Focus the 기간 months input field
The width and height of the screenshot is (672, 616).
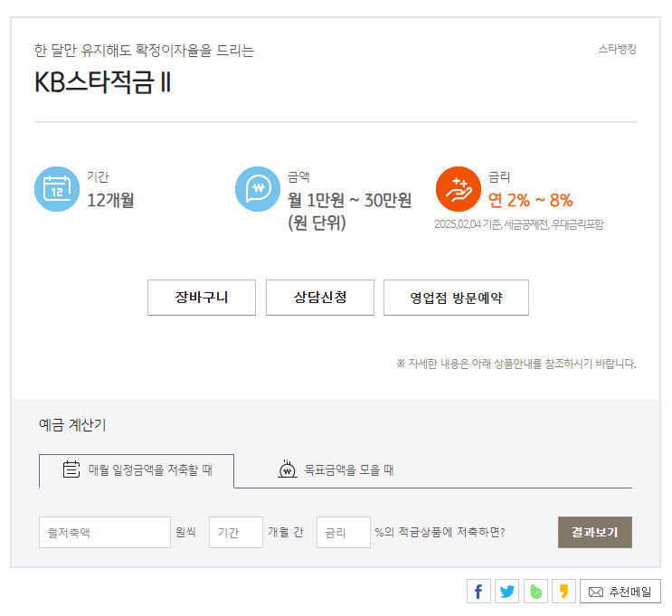(x=236, y=533)
